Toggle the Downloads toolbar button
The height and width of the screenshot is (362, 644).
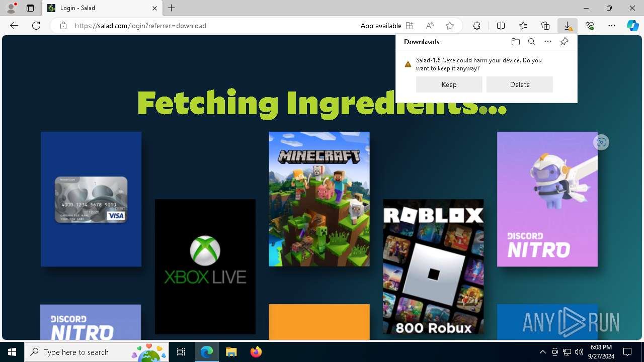[568, 26]
